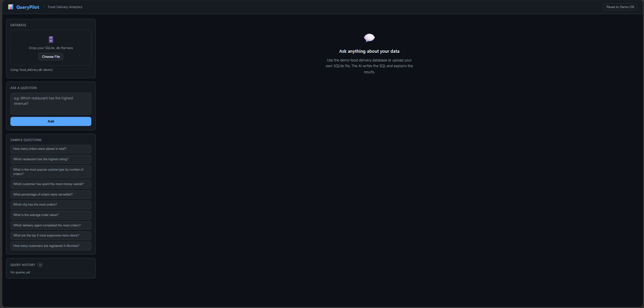Choose 'What is the average order value?'
Screen dimensions: 644x308
(51, 215)
